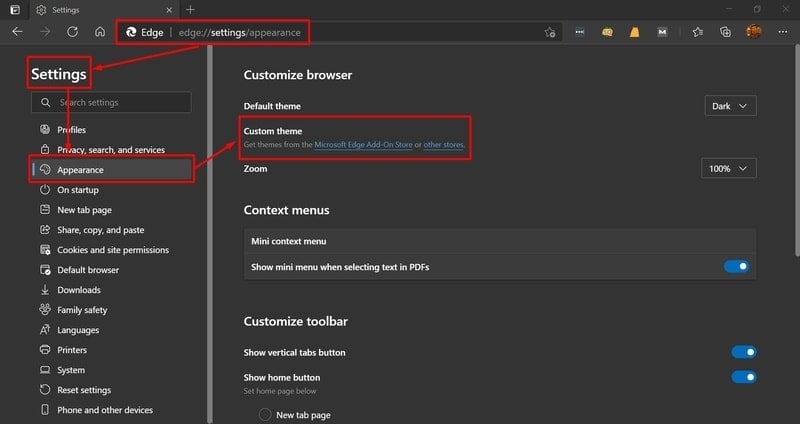Click the M extension icon in toolbar
Viewport: 800px width, 424px height.
click(662, 32)
